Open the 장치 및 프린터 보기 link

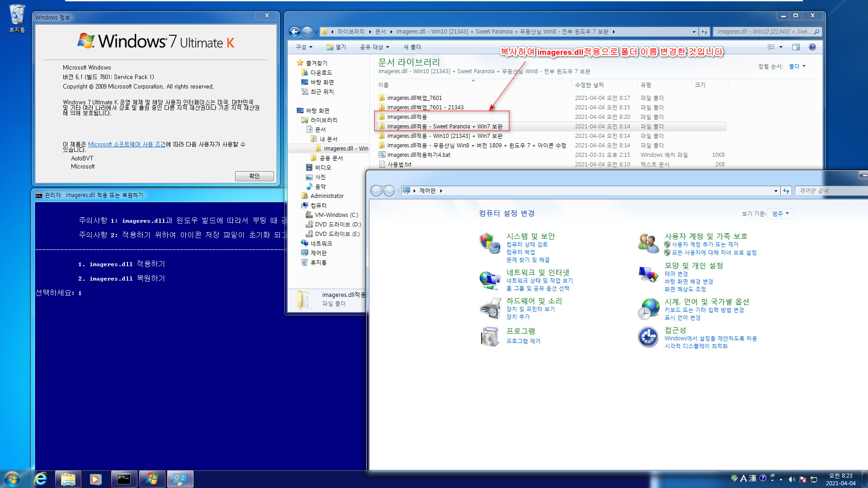[530, 309]
